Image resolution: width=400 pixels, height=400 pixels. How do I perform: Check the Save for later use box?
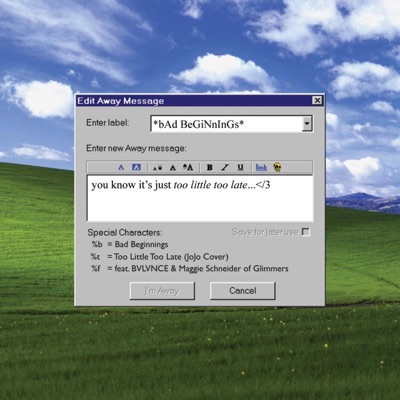click(306, 232)
